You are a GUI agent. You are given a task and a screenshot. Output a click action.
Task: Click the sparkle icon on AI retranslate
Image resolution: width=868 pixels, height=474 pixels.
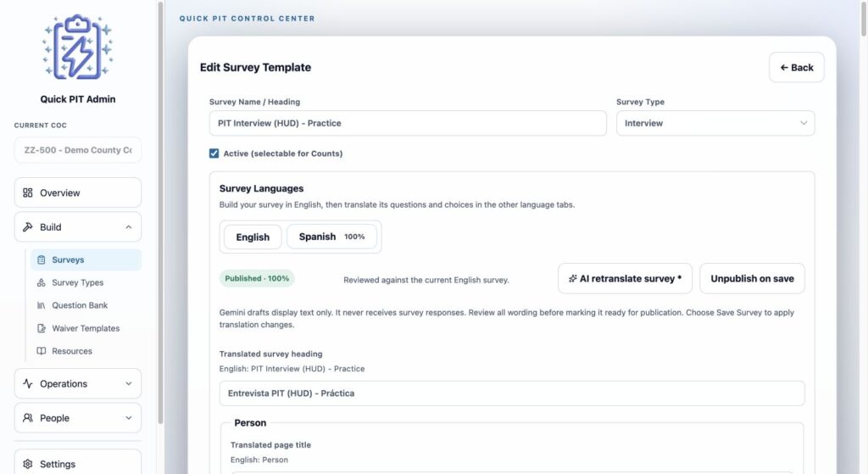(573, 278)
